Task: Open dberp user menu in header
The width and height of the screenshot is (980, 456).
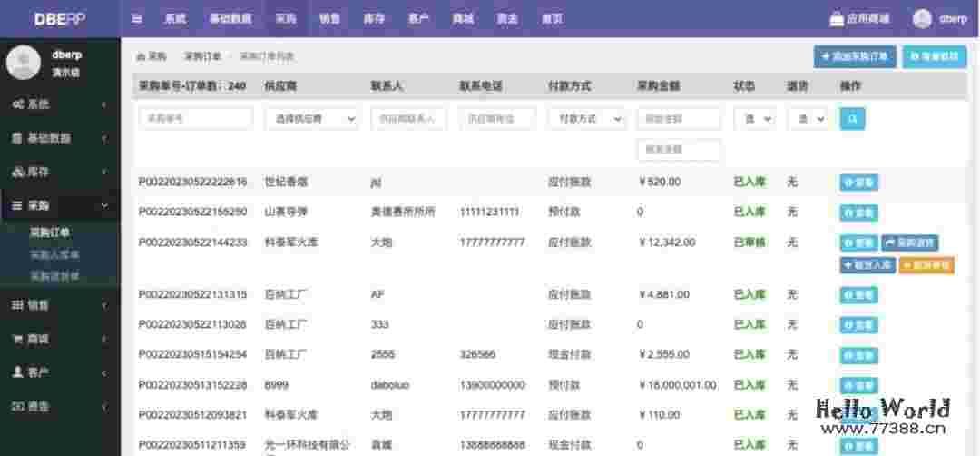Action: (940, 19)
